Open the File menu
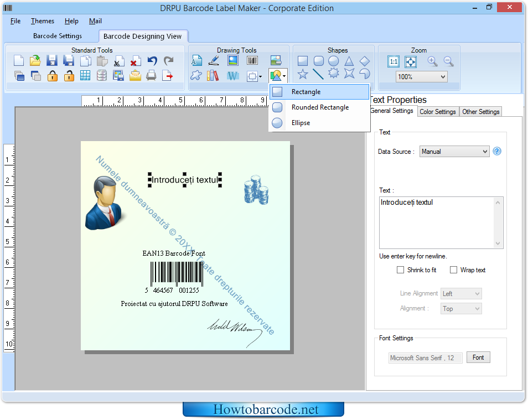This screenshot has height=420, width=528. [15, 21]
